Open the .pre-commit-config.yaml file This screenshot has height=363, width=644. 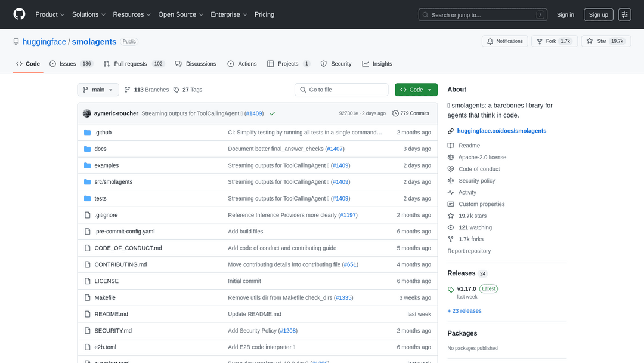pos(125,232)
